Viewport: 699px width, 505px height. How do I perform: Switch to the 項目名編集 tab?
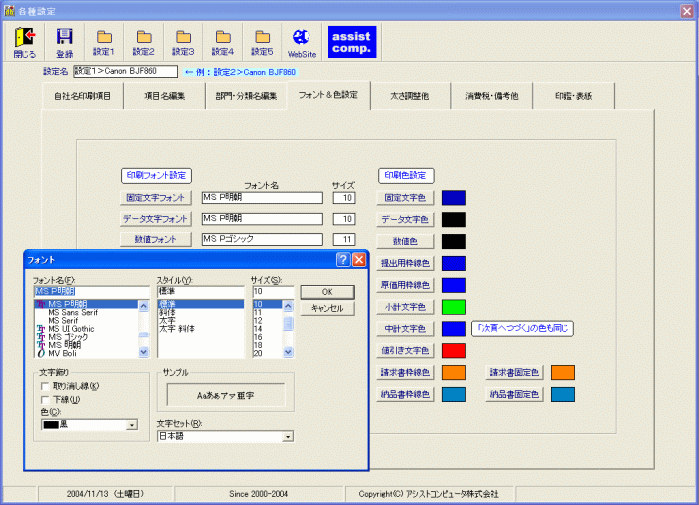[164, 96]
